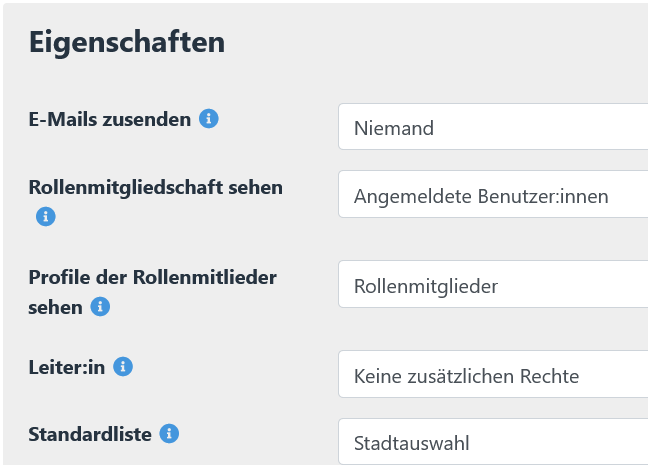The width and height of the screenshot is (648, 465).
Task: Open info icon for Profile der Rollenmitlieder sehen
Action: [100, 307]
